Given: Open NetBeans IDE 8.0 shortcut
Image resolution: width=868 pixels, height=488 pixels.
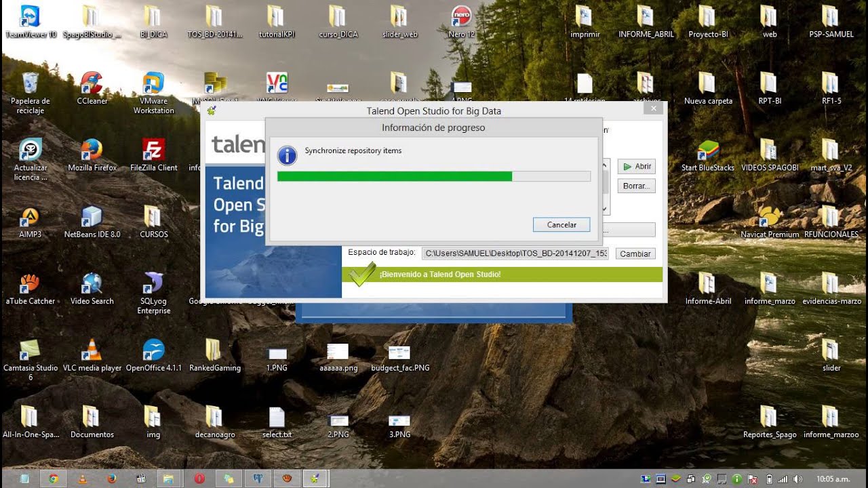Looking at the screenshot, I should click(x=92, y=222).
